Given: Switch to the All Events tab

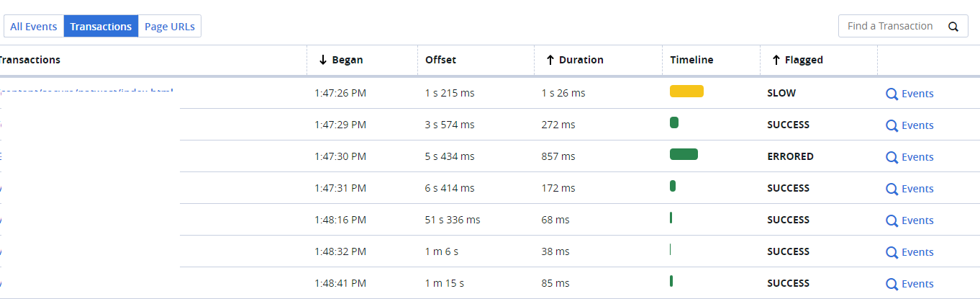Looking at the screenshot, I should coord(34,27).
